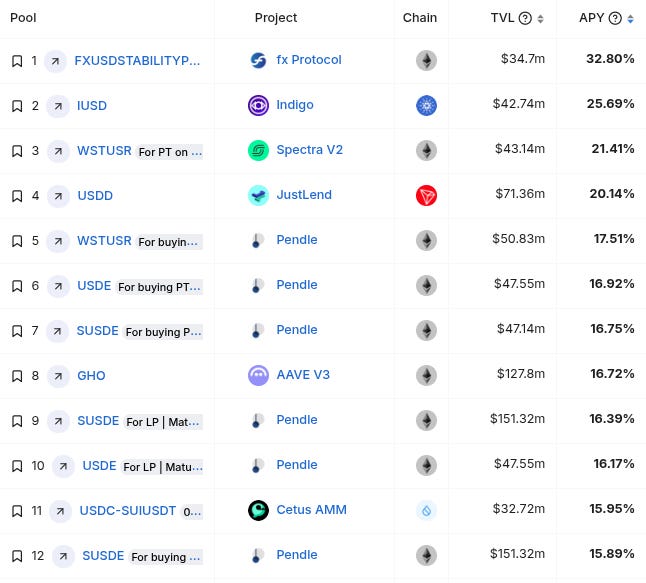Bookmark pool row number 9
This screenshot has width=646, height=583.
pyautogui.click(x=17, y=421)
